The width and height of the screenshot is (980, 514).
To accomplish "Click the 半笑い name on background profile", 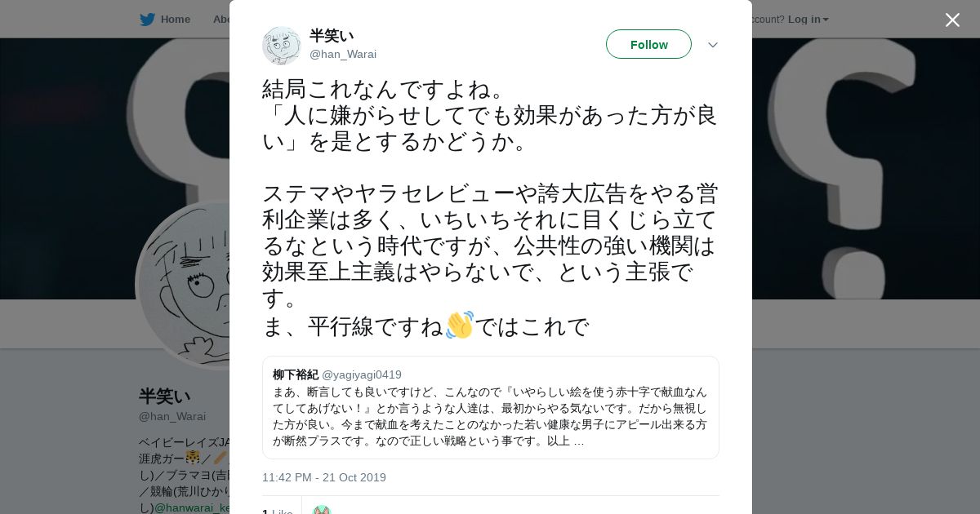I will click(x=164, y=397).
